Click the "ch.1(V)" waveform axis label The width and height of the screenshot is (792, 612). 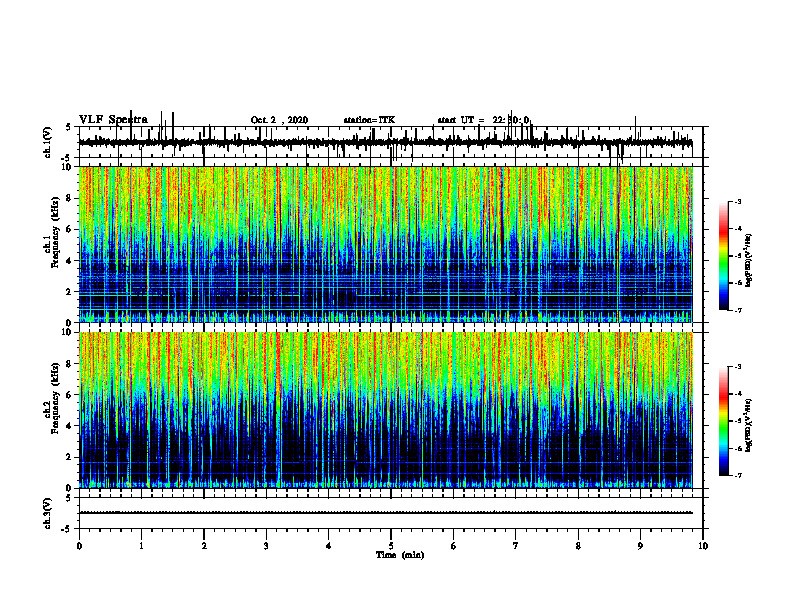[x=48, y=142]
